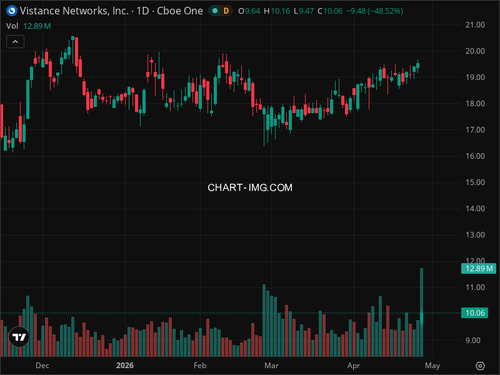Open the TradingView logo link
The height and width of the screenshot is (375, 500).
[19, 337]
